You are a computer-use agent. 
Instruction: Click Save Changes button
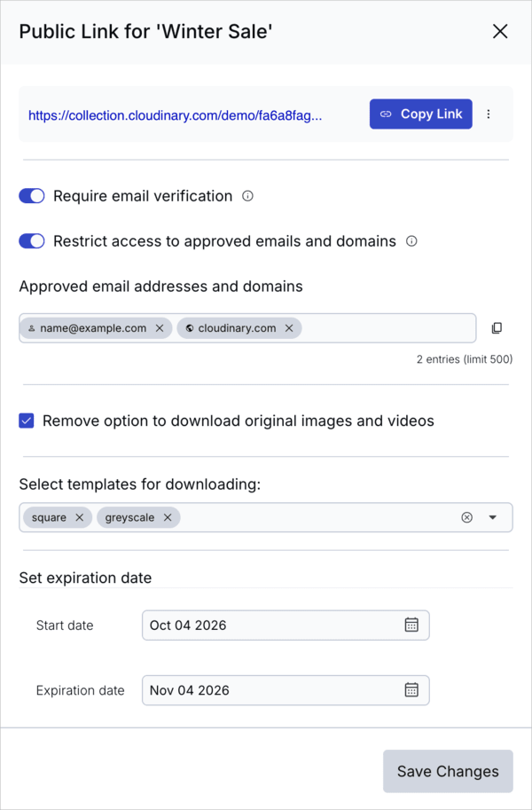pyautogui.click(x=448, y=771)
